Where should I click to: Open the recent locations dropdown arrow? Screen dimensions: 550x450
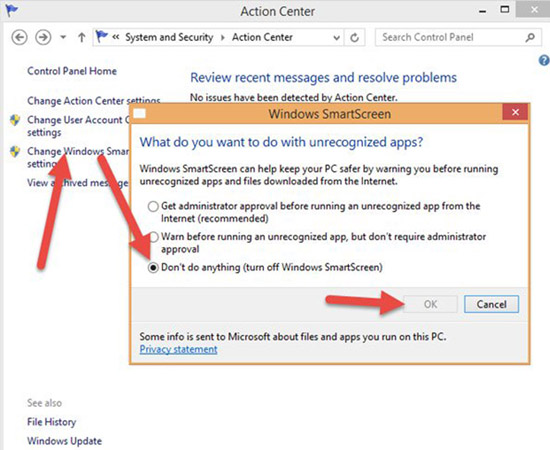click(x=63, y=37)
